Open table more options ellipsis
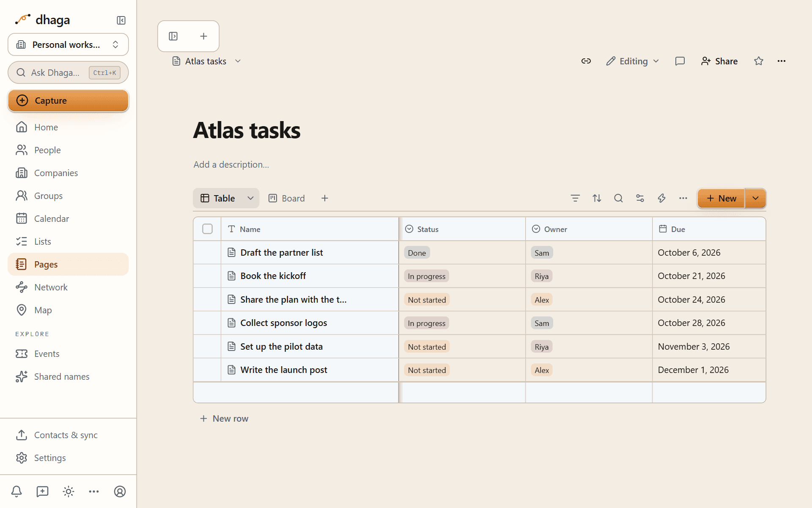This screenshot has width=812, height=508. (x=683, y=198)
